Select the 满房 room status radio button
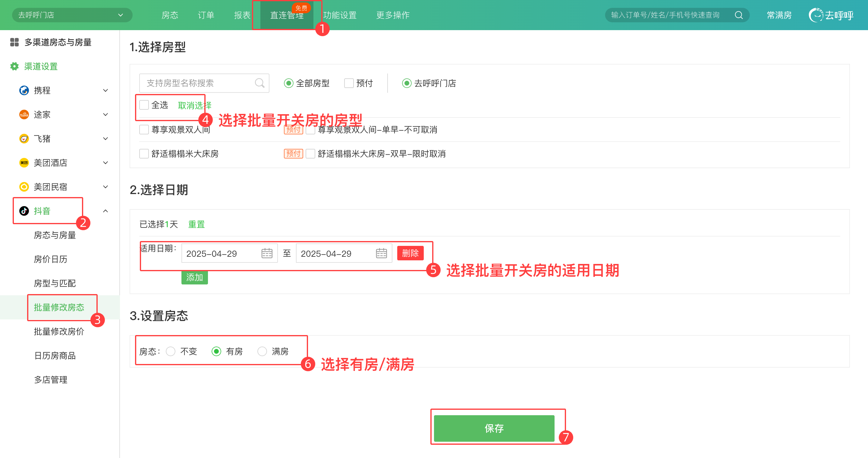This screenshot has height=458, width=868. click(262, 351)
